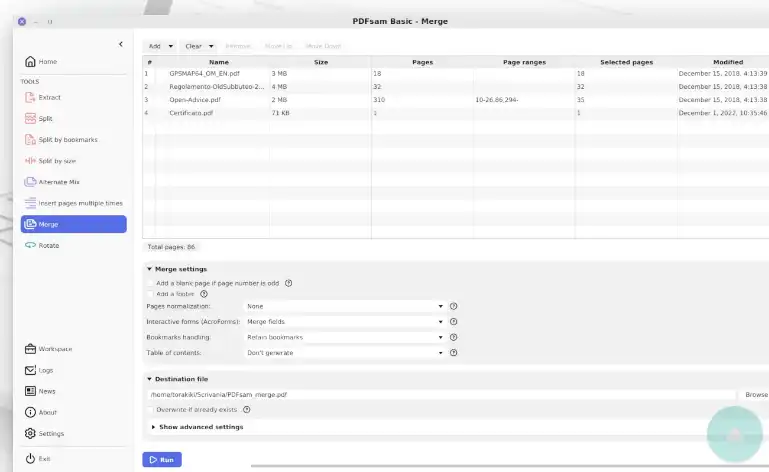Viewport: 769px width, 472px height.
Task: Click the Page ranges column header
Action: (524, 62)
